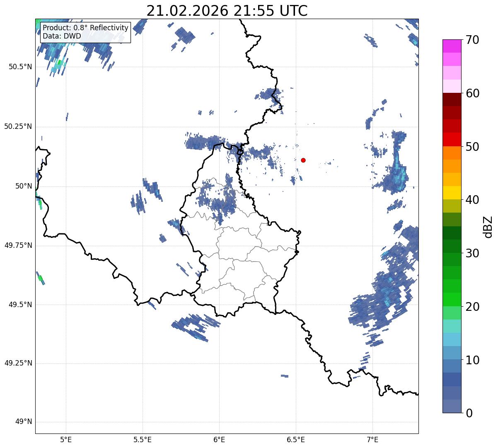Click the 'Data: DWD' label
The width and height of the screenshot is (498, 448).
[62, 36]
